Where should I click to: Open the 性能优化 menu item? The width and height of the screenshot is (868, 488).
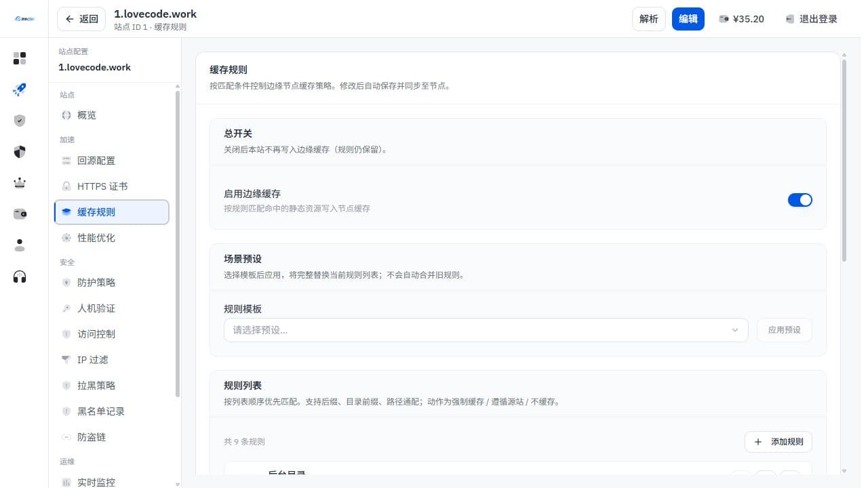click(111, 238)
